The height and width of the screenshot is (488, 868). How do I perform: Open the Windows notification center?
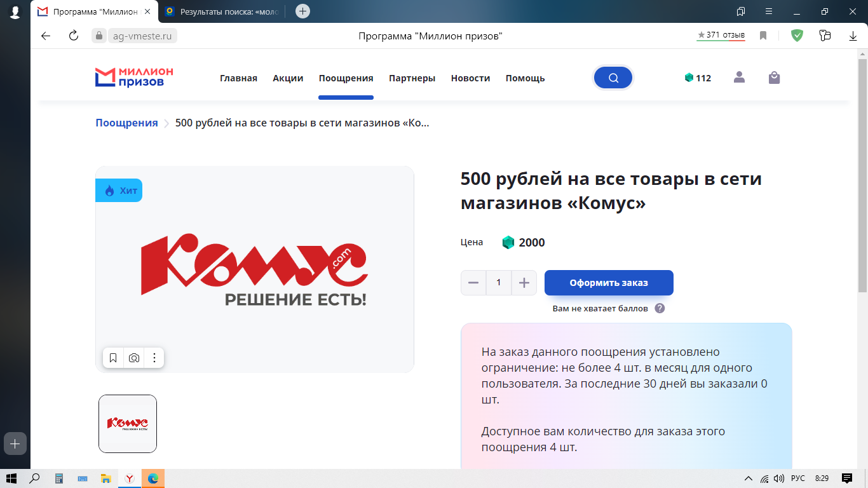coord(847,478)
